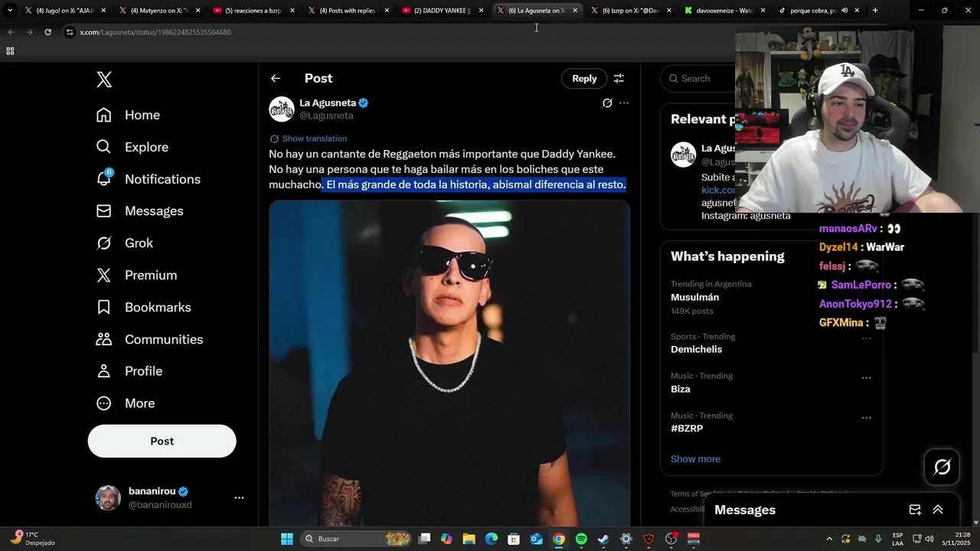Open Communities in the sidebar

tap(149, 339)
